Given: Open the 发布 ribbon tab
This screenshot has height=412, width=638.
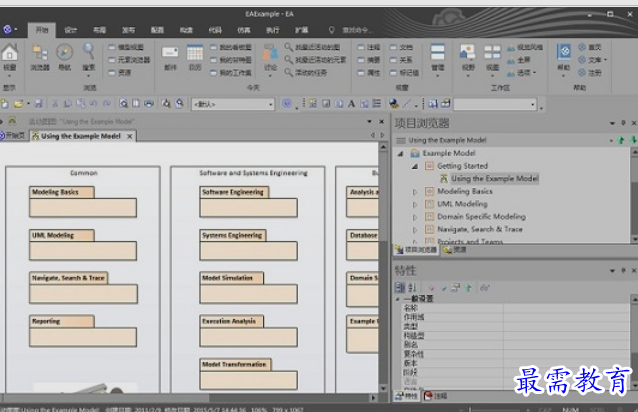Looking at the screenshot, I should [x=128, y=30].
